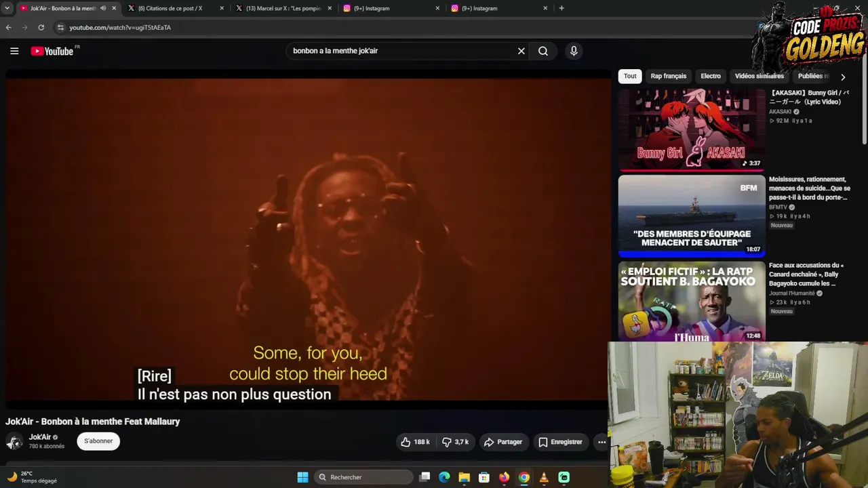The width and height of the screenshot is (868, 488).
Task: Switch to the second Instagram tab
Action: (499, 8)
